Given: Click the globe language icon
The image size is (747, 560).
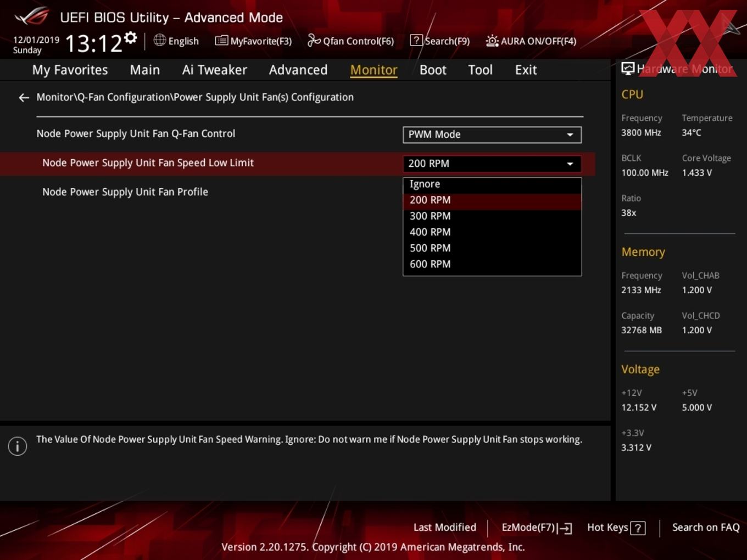Looking at the screenshot, I should click(x=159, y=40).
